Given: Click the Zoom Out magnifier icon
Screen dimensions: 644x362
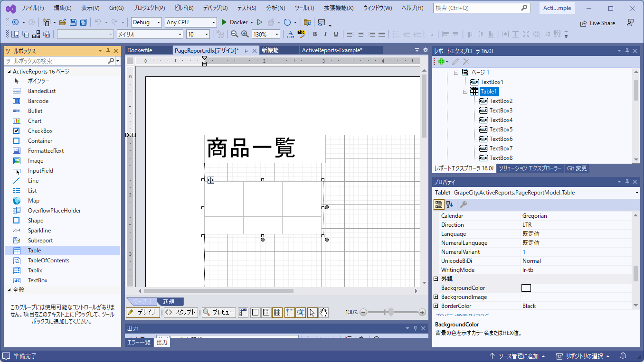Looking at the screenshot, I should pyautogui.click(x=234, y=34).
